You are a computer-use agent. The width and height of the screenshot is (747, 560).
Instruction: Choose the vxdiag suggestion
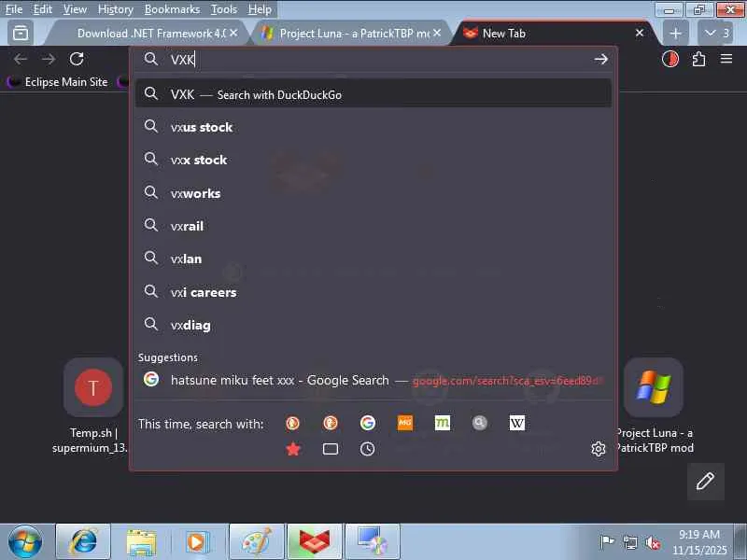point(373,325)
